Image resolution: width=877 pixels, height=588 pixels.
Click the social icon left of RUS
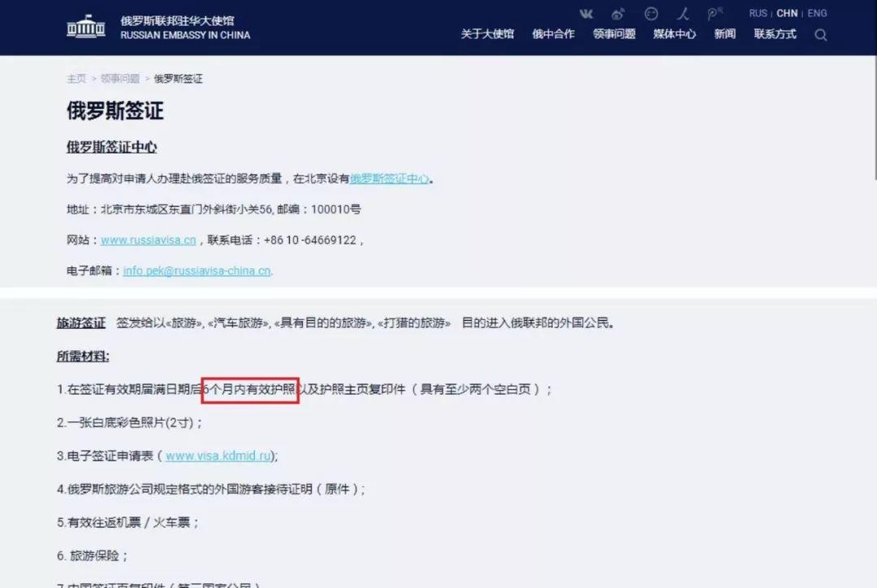click(715, 14)
